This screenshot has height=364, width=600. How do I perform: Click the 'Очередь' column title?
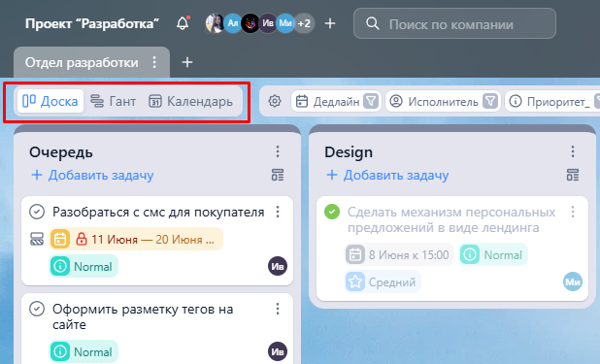(61, 152)
